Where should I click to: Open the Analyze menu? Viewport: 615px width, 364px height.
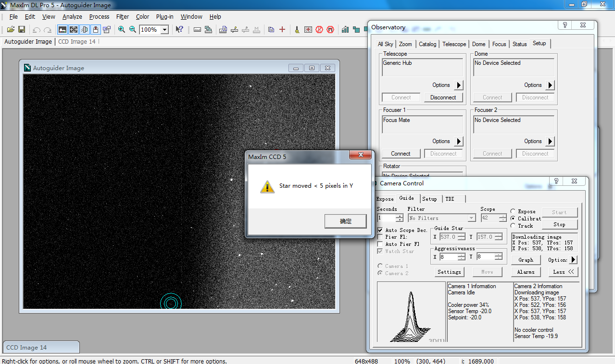[72, 17]
